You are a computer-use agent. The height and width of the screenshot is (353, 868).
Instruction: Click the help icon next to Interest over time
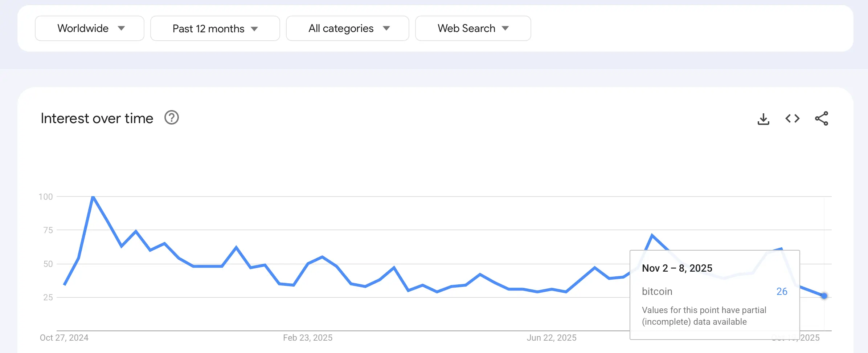pos(172,117)
